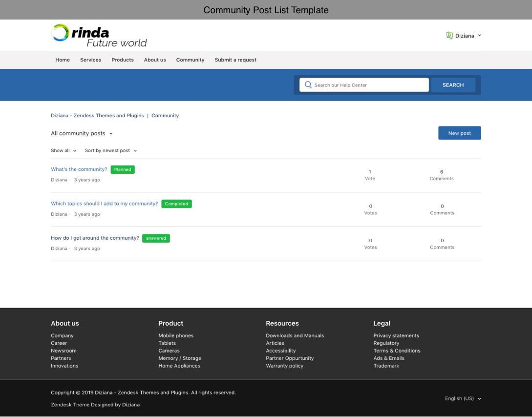Open Sort by newest post dropdown
Image resolution: width=532 pixels, height=417 pixels.
pyautogui.click(x=110, y=151)
